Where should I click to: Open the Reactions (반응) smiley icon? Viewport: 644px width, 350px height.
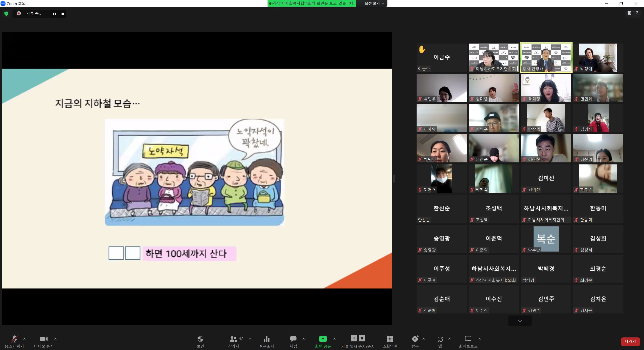(415, 339)
